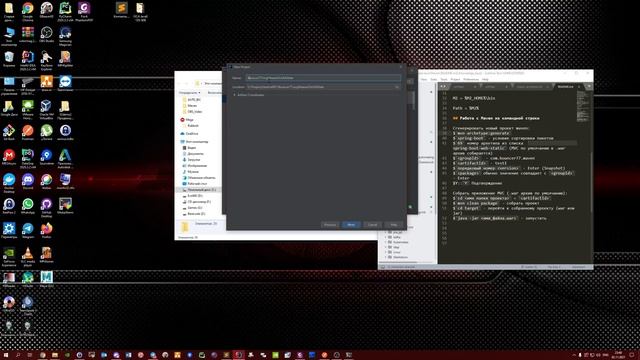Launch Telegram from the desktop
Screen dimensions: 640x360
pyautogui.click(x=28, y=229)
